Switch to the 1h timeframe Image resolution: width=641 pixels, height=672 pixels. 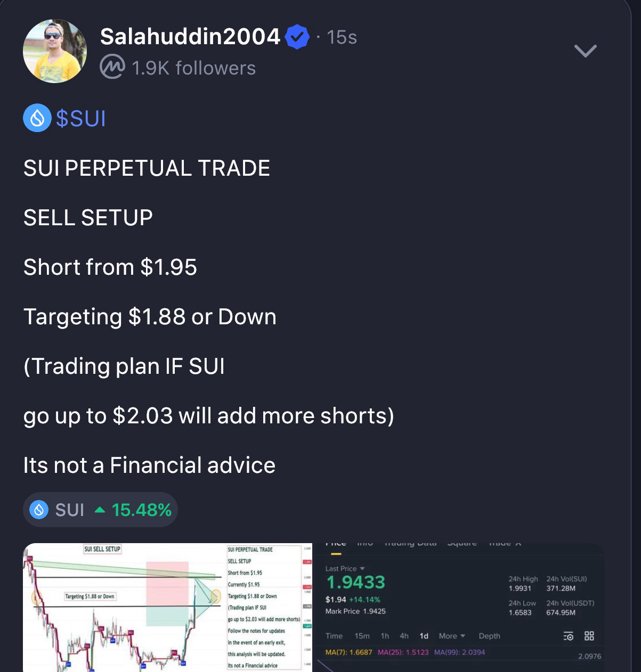coord(385,636)
